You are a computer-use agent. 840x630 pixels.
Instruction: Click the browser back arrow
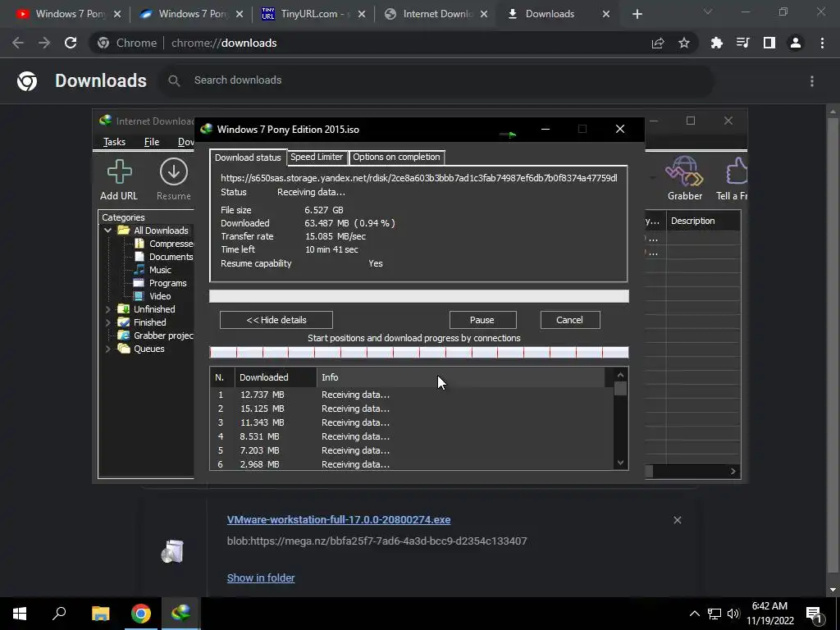click(x=18, y=43)
